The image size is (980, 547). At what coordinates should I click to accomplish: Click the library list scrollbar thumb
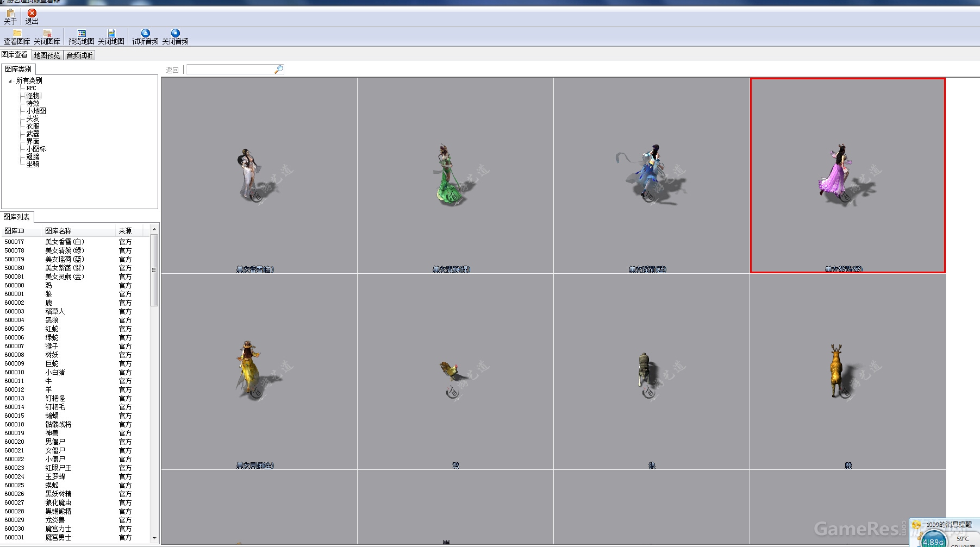pos(154,270)
